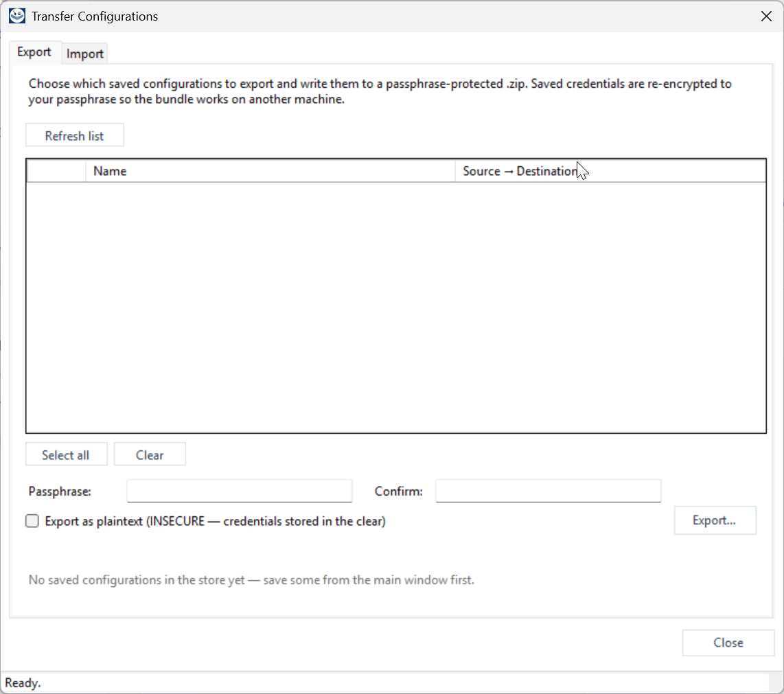784x694 pixels.
Task: Sort by Source → Destination column header
Action: 610,171
